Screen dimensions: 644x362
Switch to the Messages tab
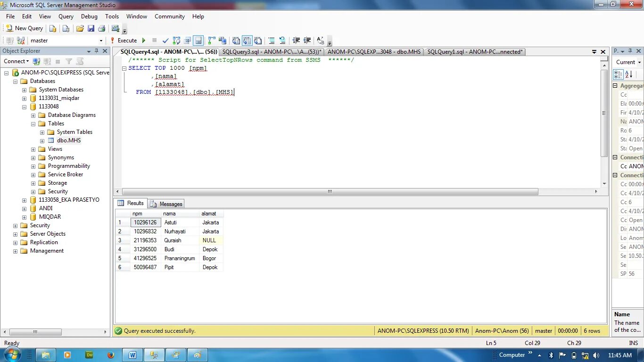(x=166, y=204)
